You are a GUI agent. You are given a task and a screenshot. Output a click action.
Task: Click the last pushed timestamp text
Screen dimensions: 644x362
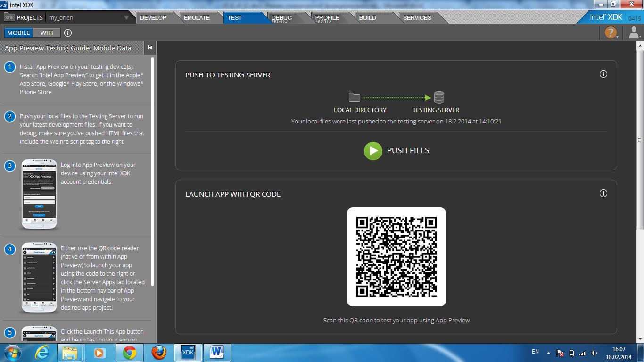click(396, 121)
